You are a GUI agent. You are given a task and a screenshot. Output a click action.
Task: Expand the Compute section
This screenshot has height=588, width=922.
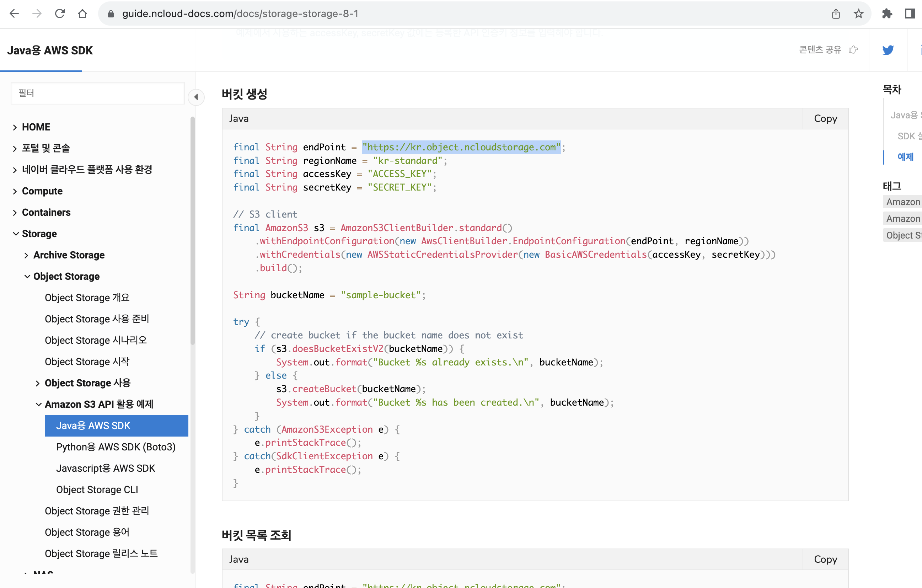tap(15, 191)
